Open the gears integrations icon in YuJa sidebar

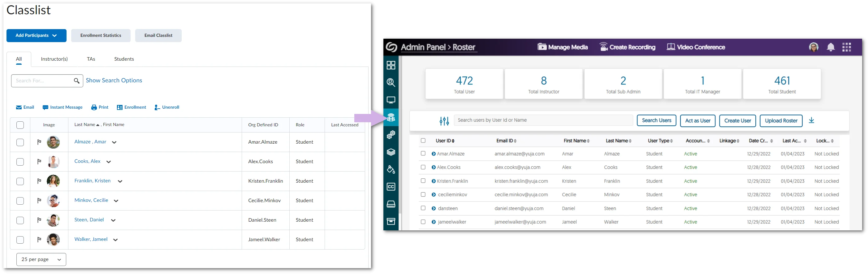(391, 135)
